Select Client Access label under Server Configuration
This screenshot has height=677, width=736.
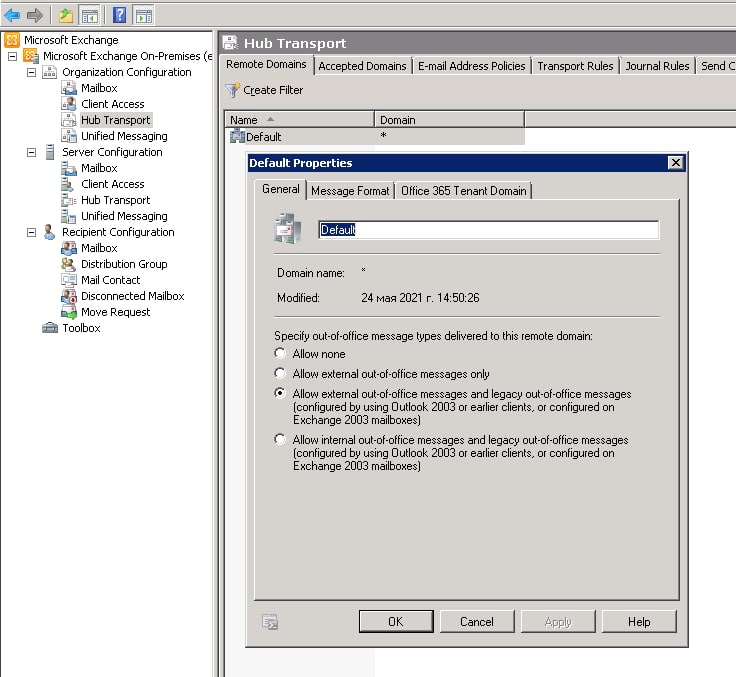113,184
